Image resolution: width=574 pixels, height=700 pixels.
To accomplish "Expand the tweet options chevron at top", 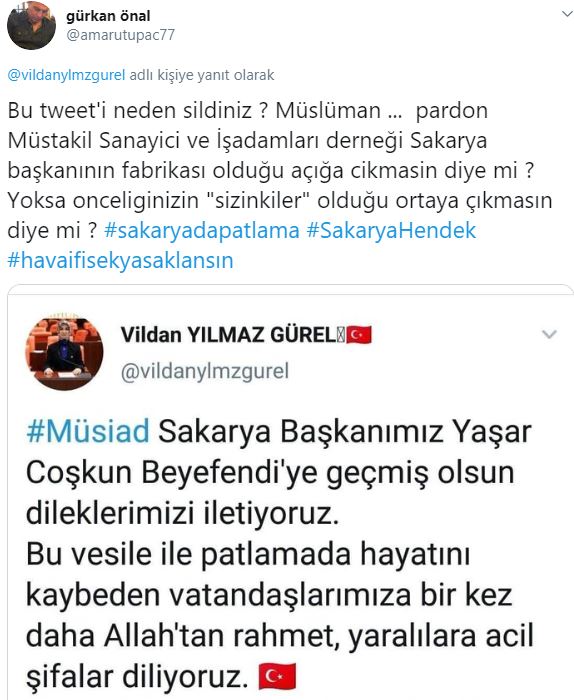I will click(x=566, y=14).
